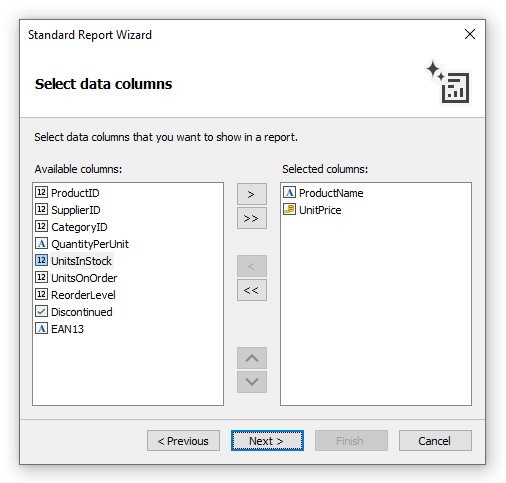Viewport: 506px width, 483px height.
Task: Click the text type icon beside QuantityPerUnit
Action: coord(41,243)
